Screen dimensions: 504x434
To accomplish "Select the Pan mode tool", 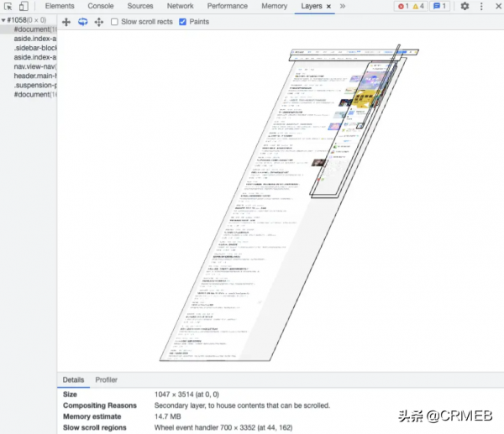I will (66, 22).
